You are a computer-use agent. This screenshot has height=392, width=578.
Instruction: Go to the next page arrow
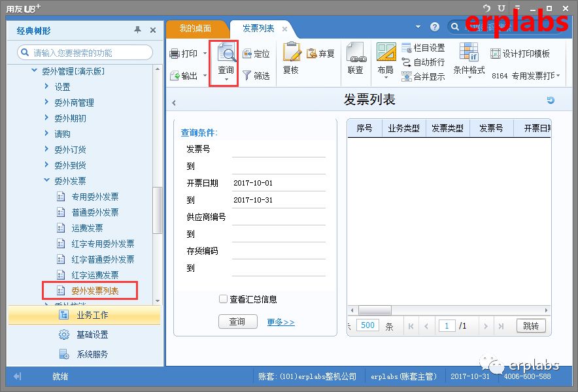[485, 326]
